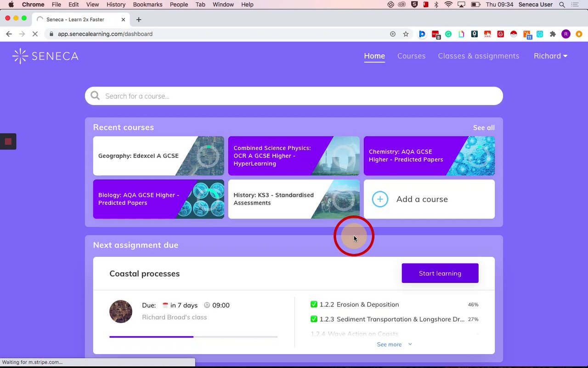
Task: Click the green tick beside Sediment Transportation
Action: 314,319
